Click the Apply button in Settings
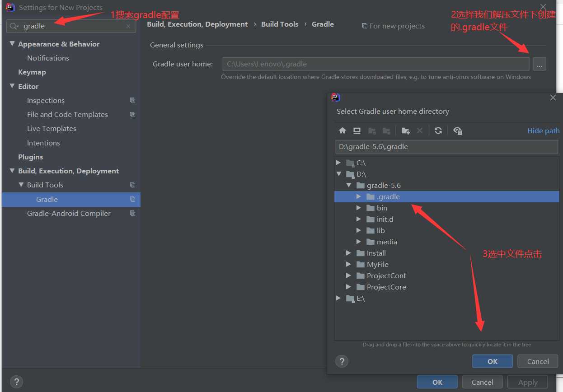 click(x=528, y=382)
